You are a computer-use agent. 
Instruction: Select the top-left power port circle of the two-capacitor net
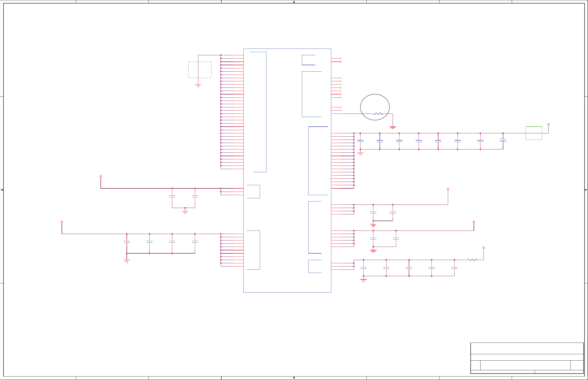tap(101, 176)
